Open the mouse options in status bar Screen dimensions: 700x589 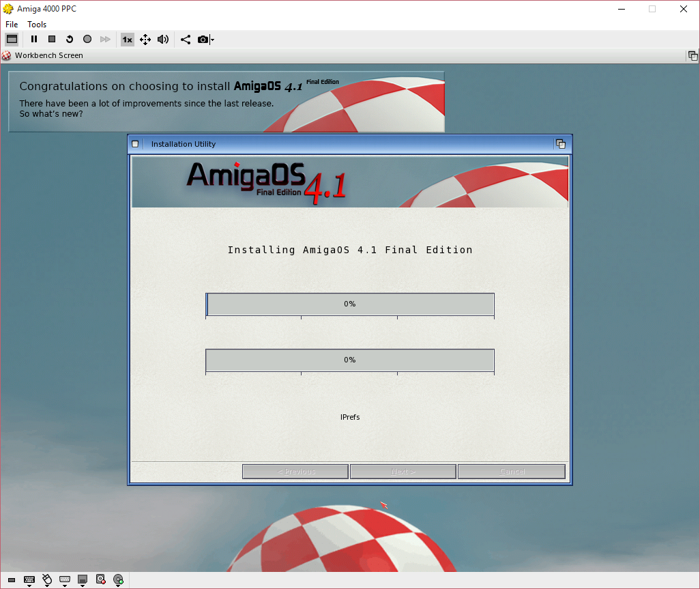point(47,581)
